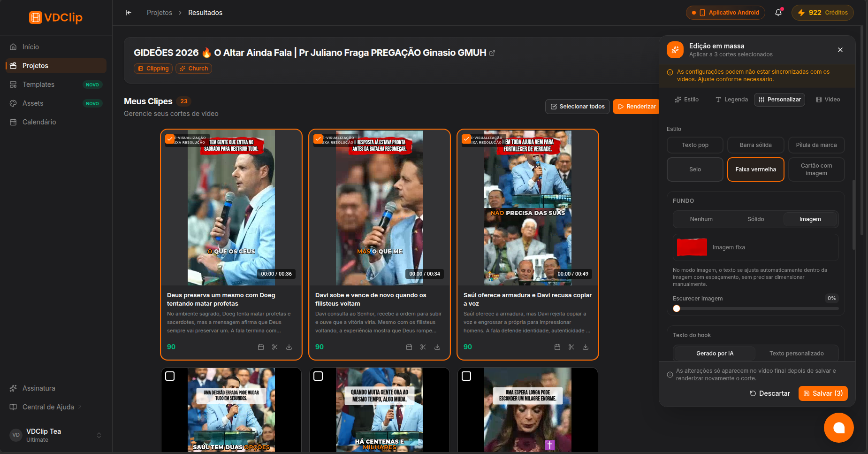Download the Saúl oferece armadura clip

point(586,347)
